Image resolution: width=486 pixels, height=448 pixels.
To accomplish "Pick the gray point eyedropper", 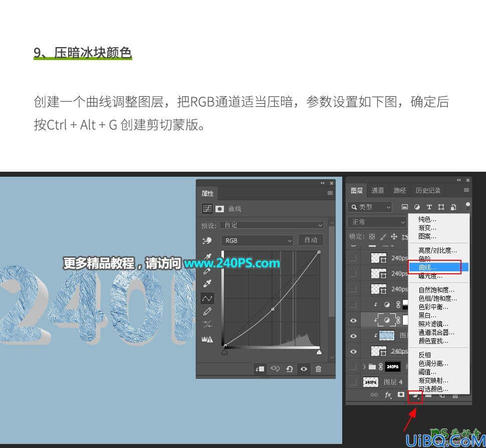I will [x=207, y=271].
